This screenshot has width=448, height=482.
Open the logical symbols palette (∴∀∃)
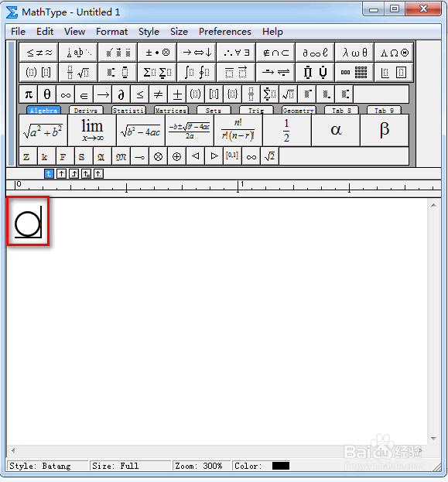pyautogui.click(x=236, y=53)
